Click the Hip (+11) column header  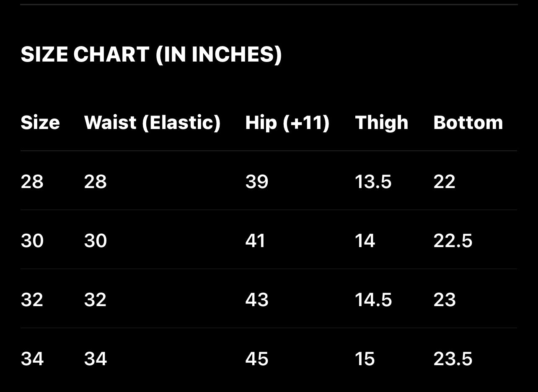click(x=287, y=123)
